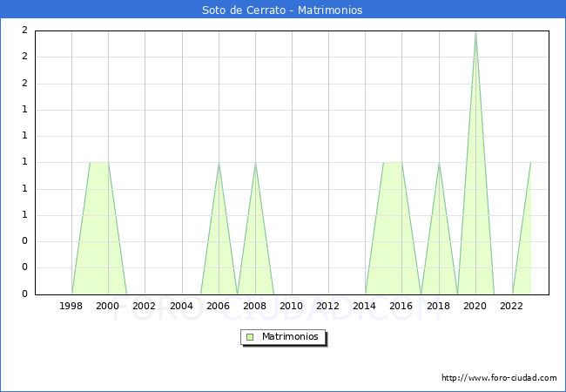The width and height of the screenshot is (566, 392).
Task: Click the green Matrimonios legend swatch
Action: 250,337
